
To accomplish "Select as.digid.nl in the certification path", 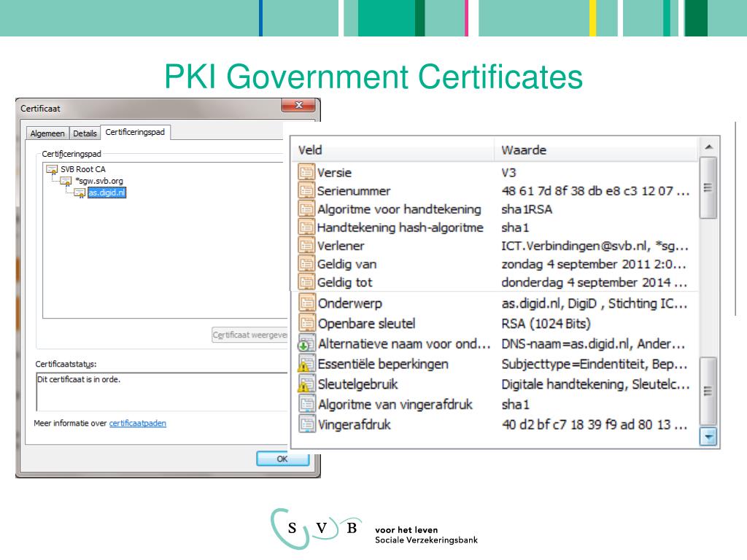I will click(107, 192).
